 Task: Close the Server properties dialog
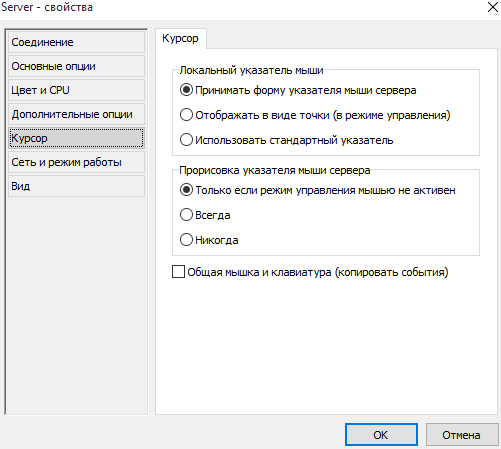[493, 7]
